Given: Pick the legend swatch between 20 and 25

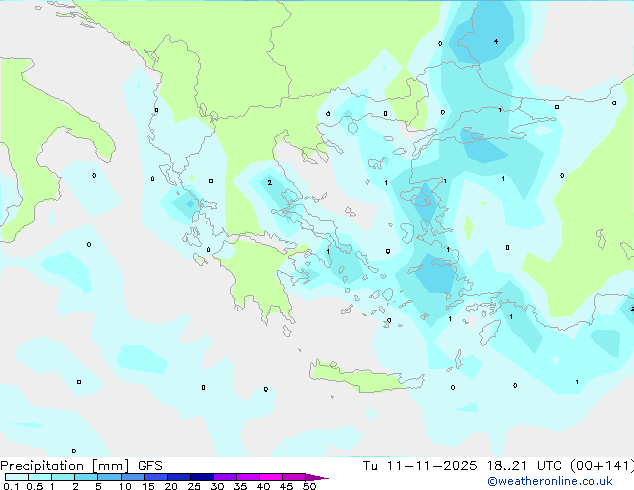Looking at the screenshot, I should 179,477.
